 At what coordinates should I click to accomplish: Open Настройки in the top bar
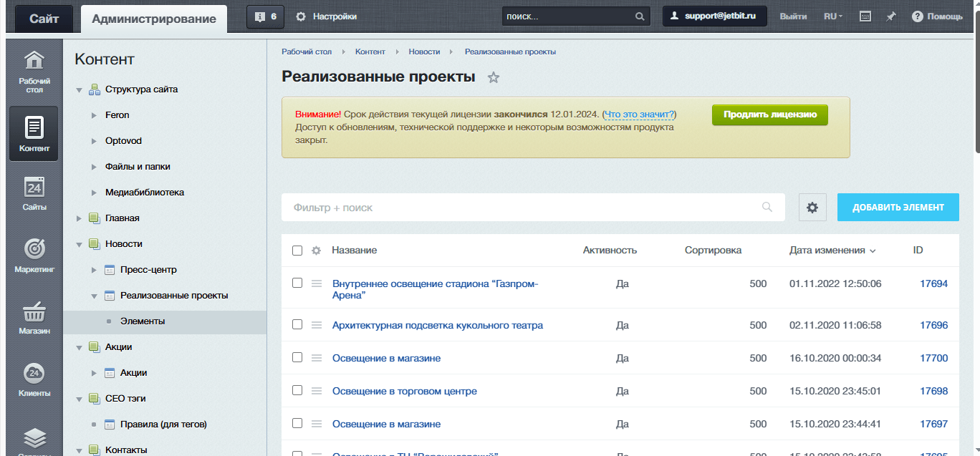[x=327, y=16]
